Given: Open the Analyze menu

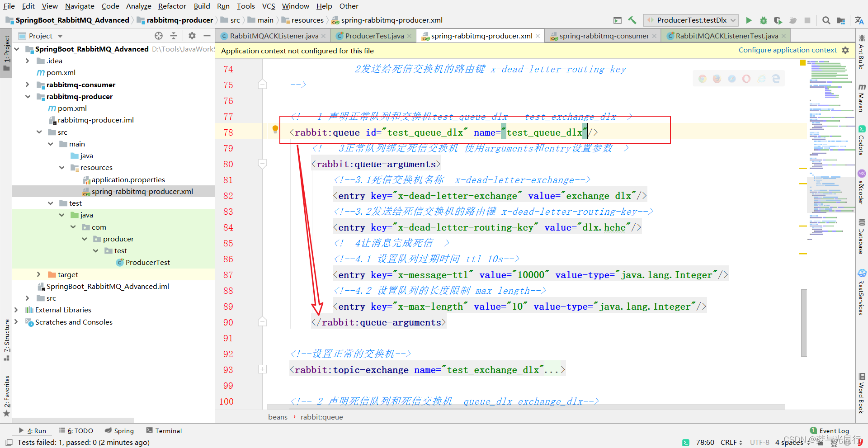Looking at the screenshot, I should [x=138, y=6].
